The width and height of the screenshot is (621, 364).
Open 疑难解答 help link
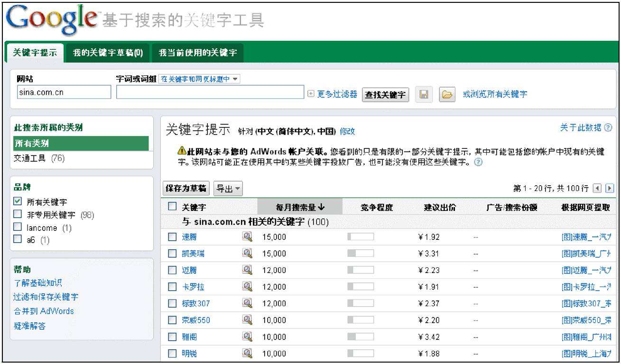[x=30, y=326]
